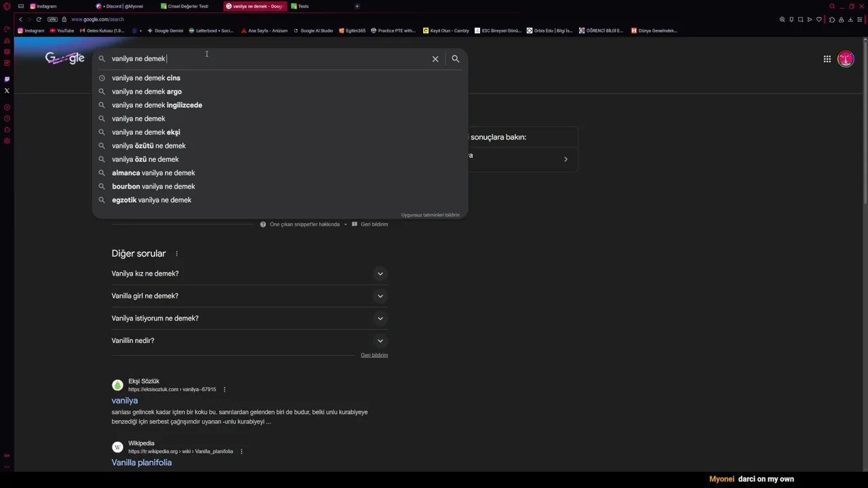Expand 'Vanilya kız ne demek?' question
The height and width of the screenshot is (488, 868).
250,274
